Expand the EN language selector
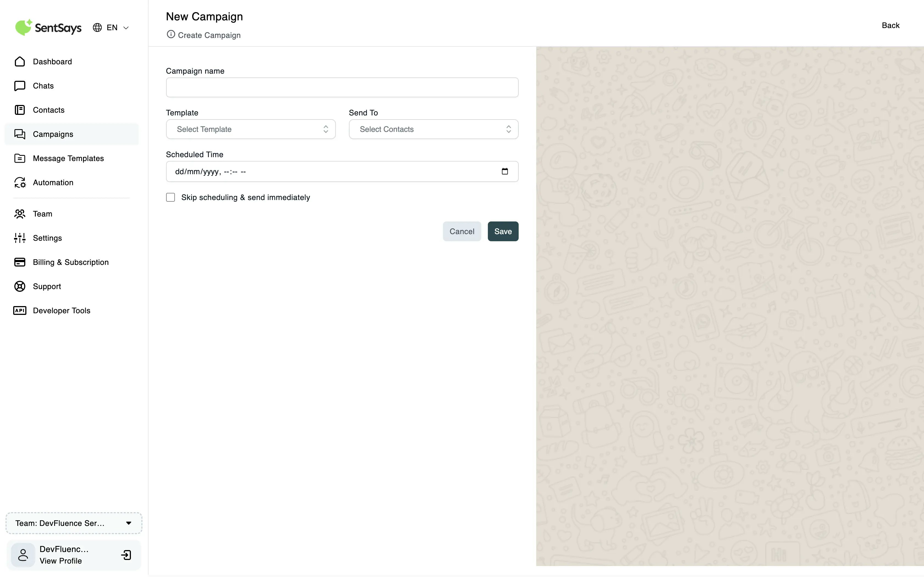Image resolution: width=924 pixels, height=577 pixels. 111,27
